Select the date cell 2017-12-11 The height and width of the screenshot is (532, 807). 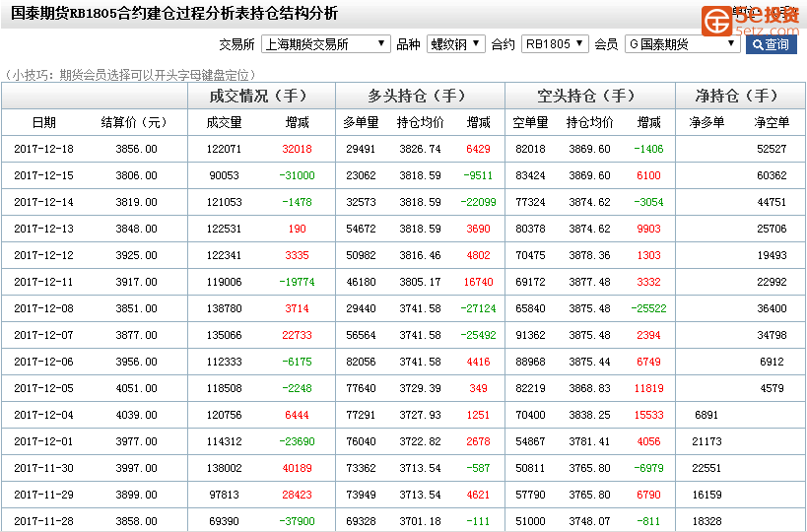[43, 282]
